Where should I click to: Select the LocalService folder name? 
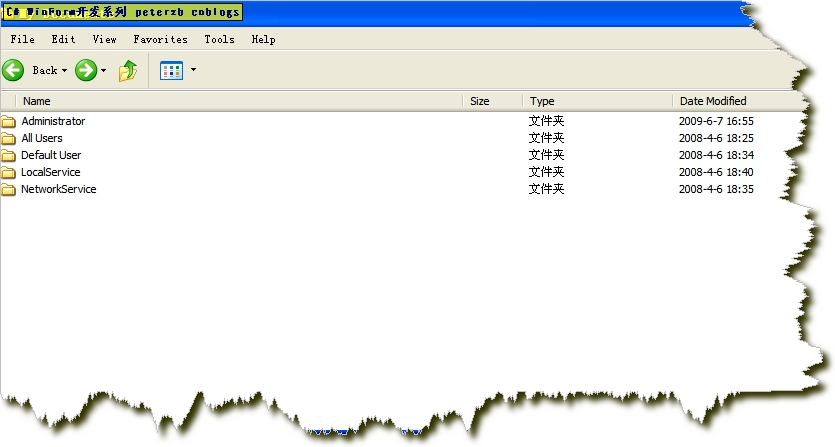click(51, 173)
